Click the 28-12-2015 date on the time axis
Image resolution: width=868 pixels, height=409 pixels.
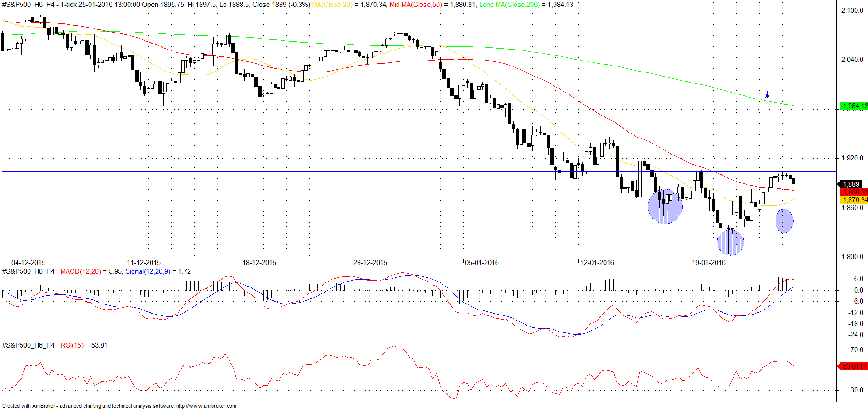[x=370, y=263]
